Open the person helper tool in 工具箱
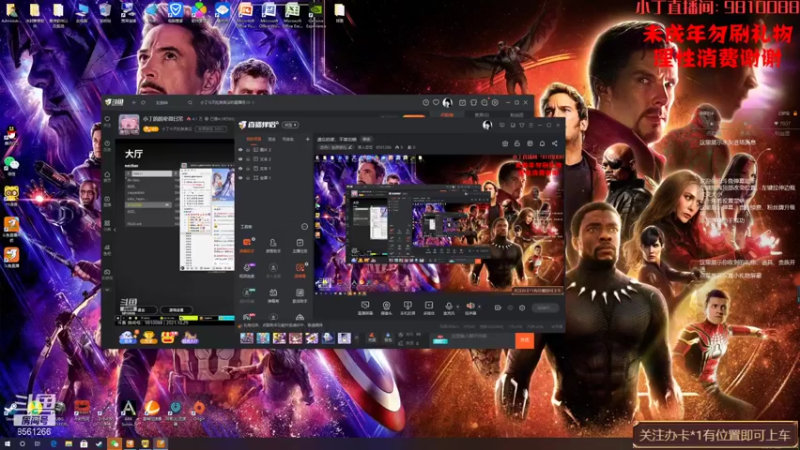This screenshot has width=800, height=450. [273, 244]
